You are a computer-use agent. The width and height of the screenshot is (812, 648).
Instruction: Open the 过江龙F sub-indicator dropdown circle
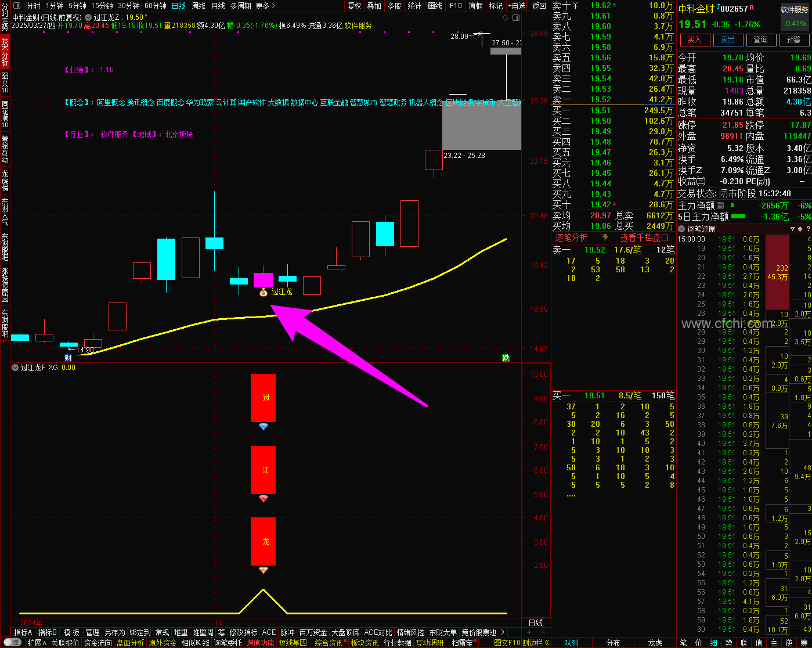click(x=15, y=368)
